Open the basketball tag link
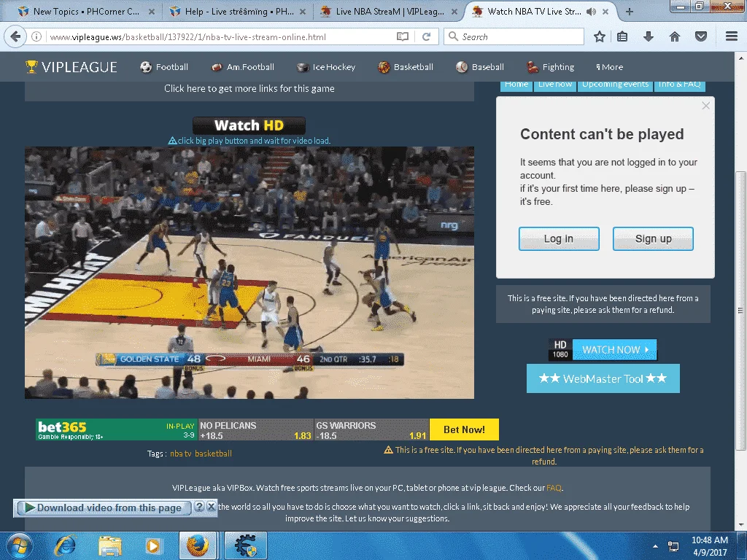 pos(213,454)
